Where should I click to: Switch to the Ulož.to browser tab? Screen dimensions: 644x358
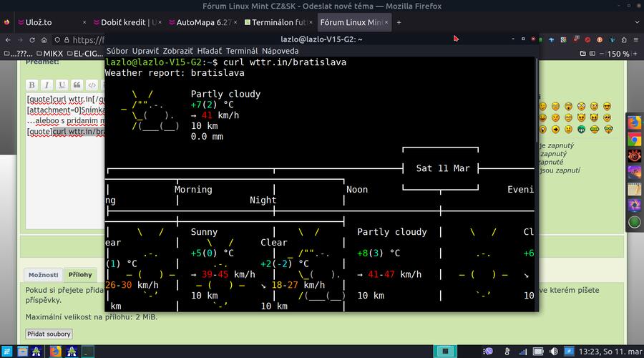(36, 22)
